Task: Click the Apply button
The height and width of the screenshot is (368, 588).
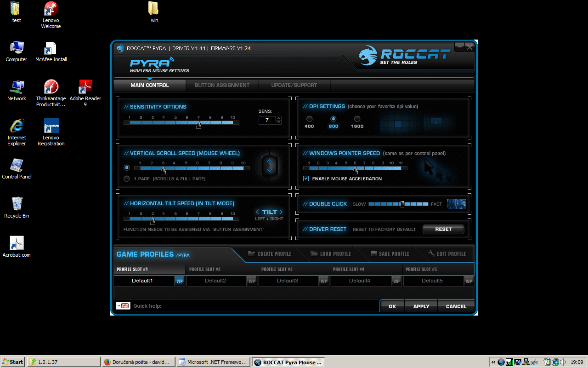Action: [421, 306]
